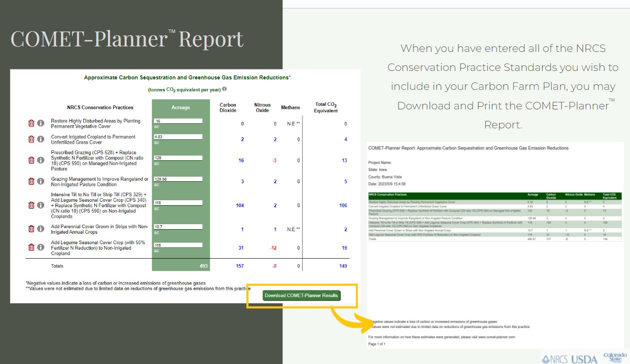The height and width of the screenshot is (364, 630).
Task: Trash the Intensive Till to No Till practice
Action: tap(31, 205)
